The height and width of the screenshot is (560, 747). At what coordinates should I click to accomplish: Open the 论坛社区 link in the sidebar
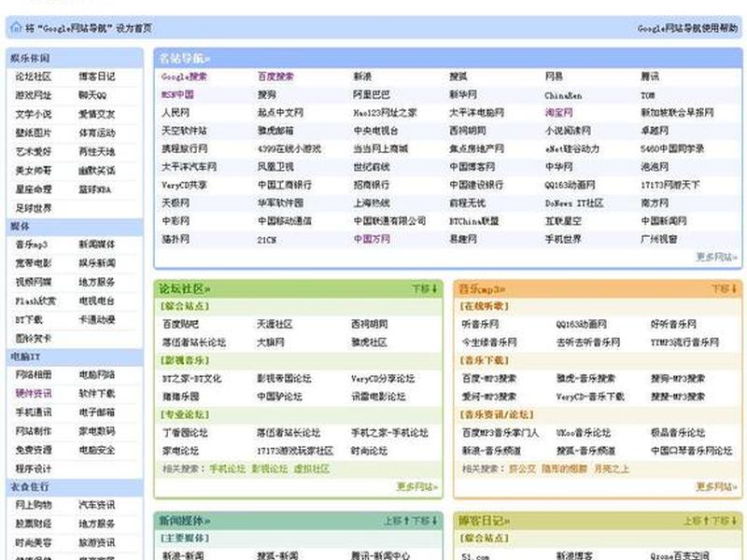[x=34, y=77]
